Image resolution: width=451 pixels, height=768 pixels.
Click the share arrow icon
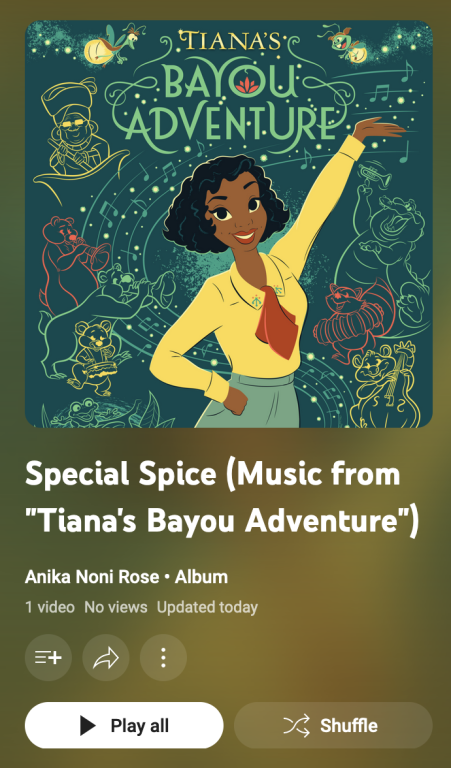point(106,658)
